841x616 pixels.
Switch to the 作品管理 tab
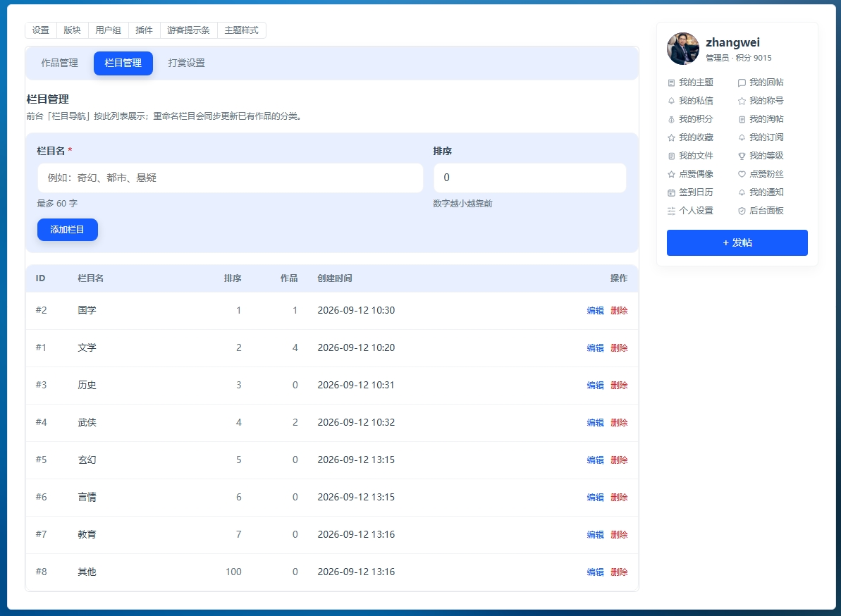coord(59,63)
